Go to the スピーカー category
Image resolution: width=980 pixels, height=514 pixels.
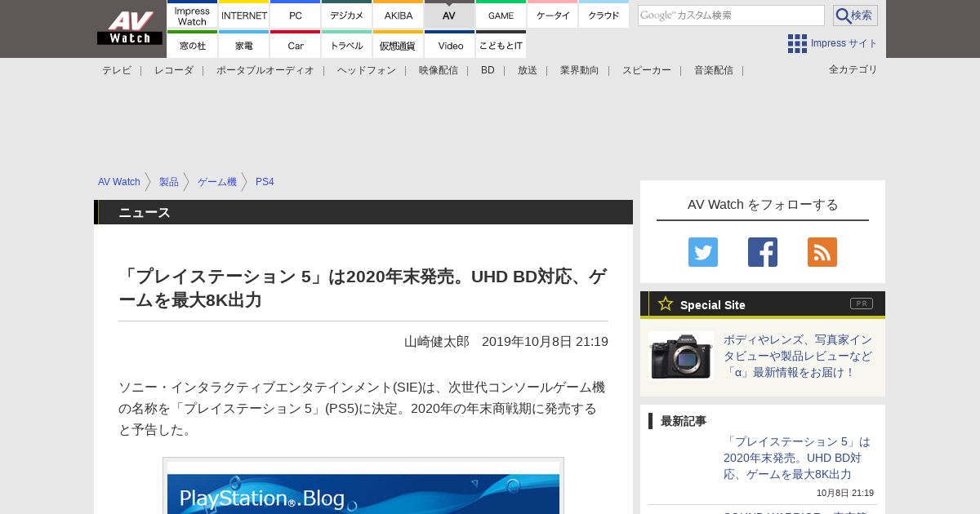tap(647, 70)
